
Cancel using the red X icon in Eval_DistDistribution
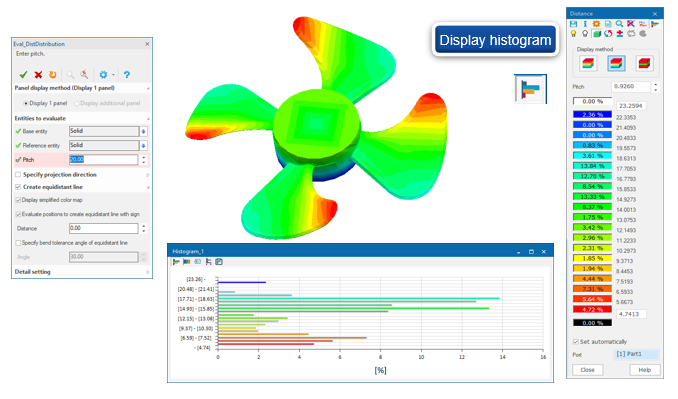tap(38, 75)
